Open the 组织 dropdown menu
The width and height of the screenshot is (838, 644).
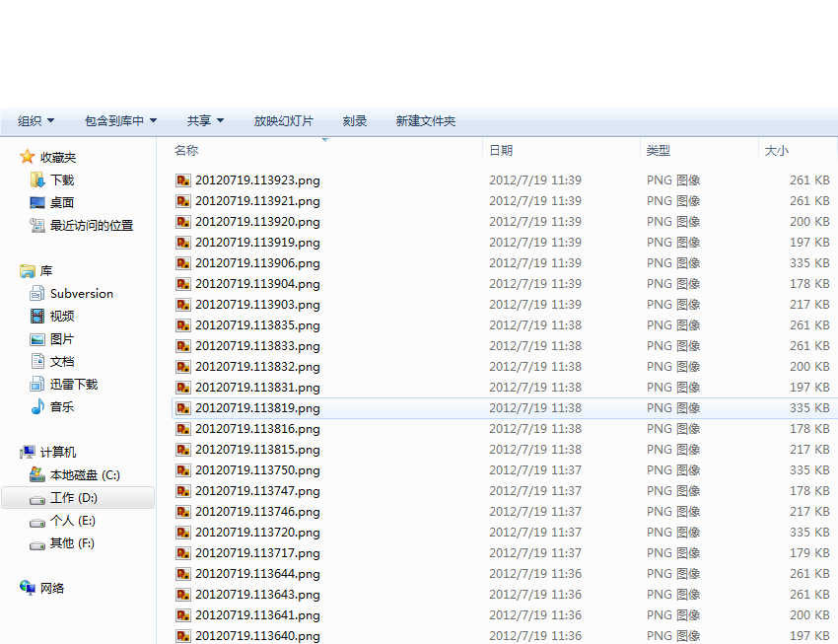coord(35,121)
